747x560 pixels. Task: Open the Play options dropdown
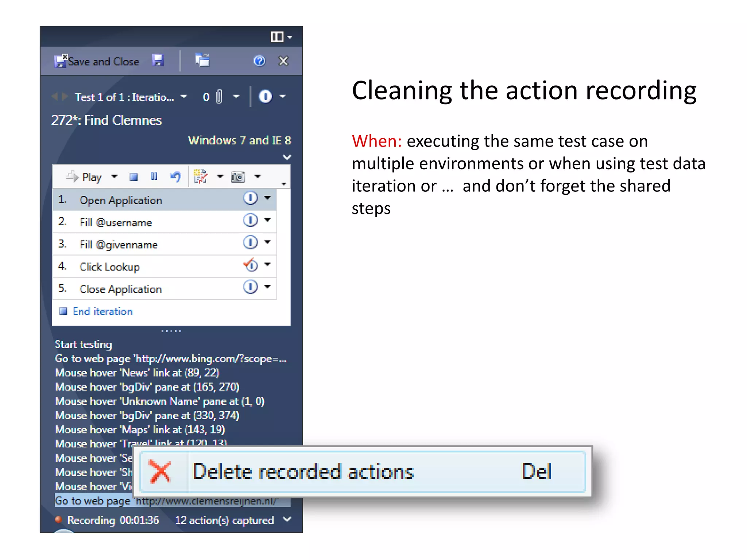[x=115, y=177]
